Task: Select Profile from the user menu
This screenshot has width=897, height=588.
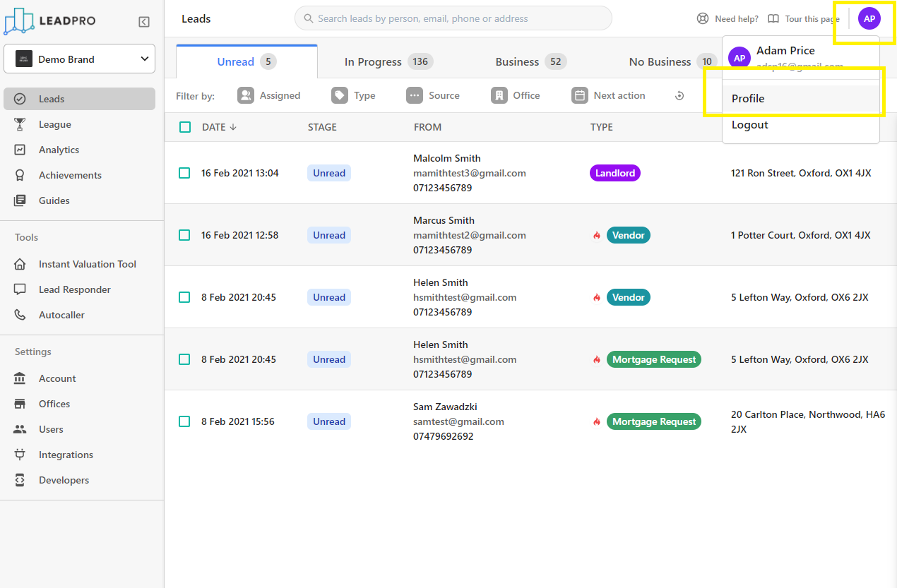Action: 748,99
